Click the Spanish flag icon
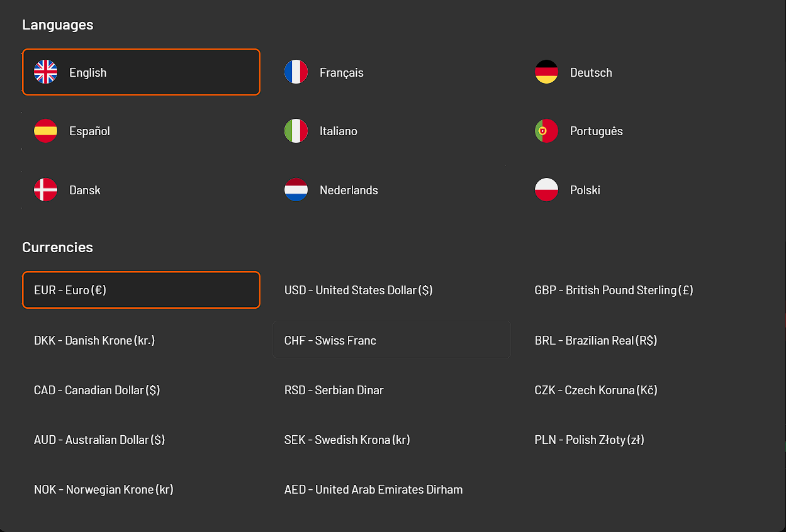Screen dimensions: 786x532 coord(45,131)
